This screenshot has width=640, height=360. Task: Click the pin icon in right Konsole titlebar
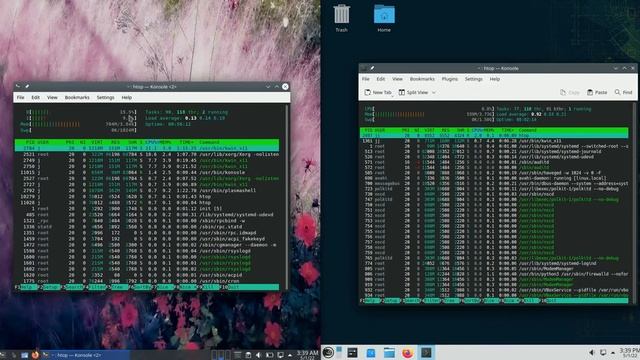pyautogui.click(x=372, y=68)
